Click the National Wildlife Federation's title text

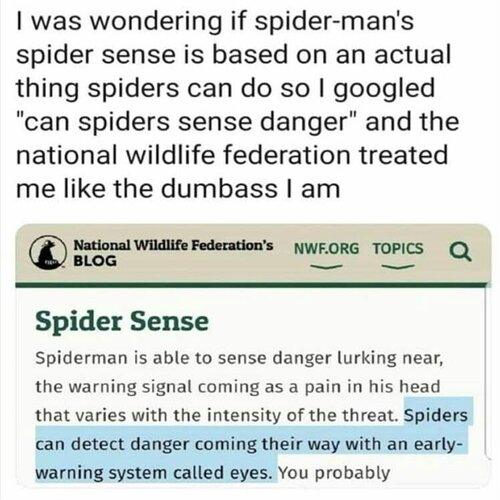coord(173,245)
